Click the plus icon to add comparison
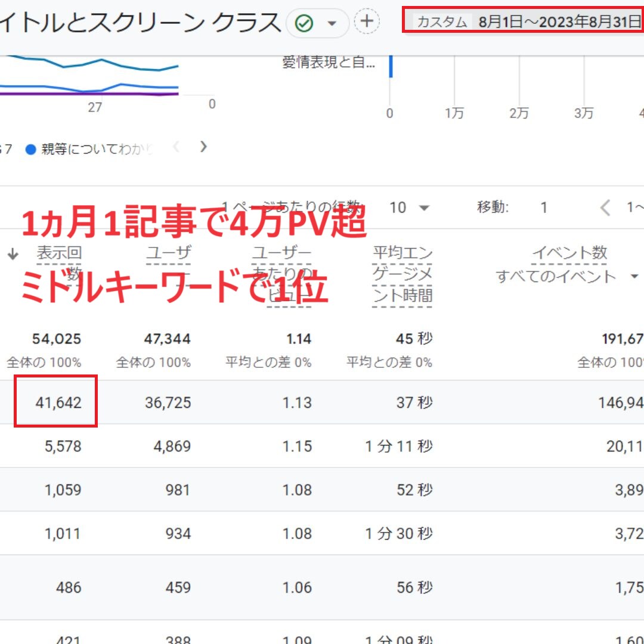 [x=366, y=21]
